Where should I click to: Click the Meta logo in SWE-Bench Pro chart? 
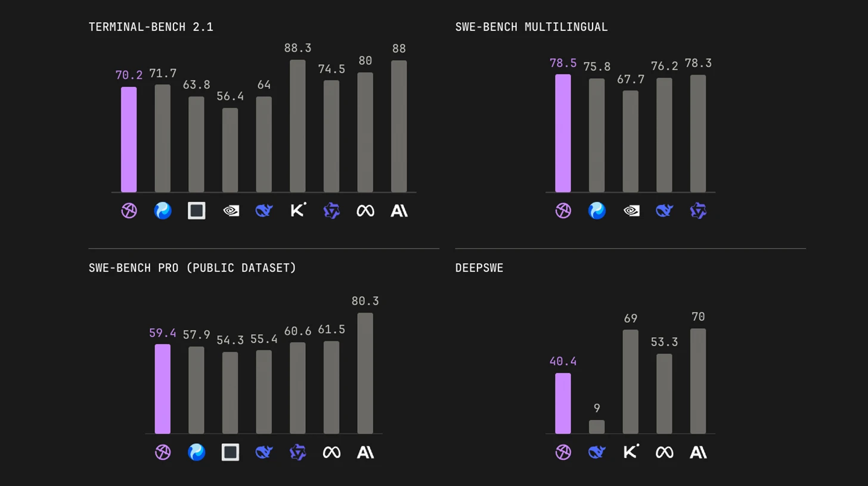(x=331, y=453)
